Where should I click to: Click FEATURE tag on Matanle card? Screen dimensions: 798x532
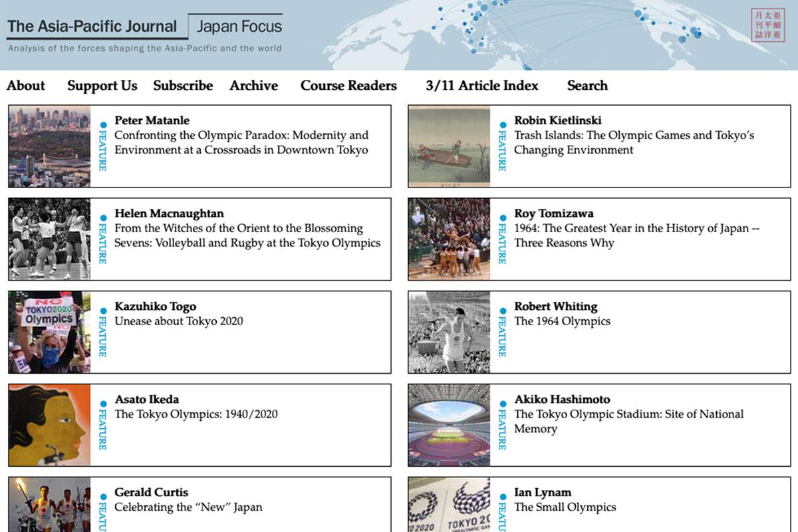103,147
